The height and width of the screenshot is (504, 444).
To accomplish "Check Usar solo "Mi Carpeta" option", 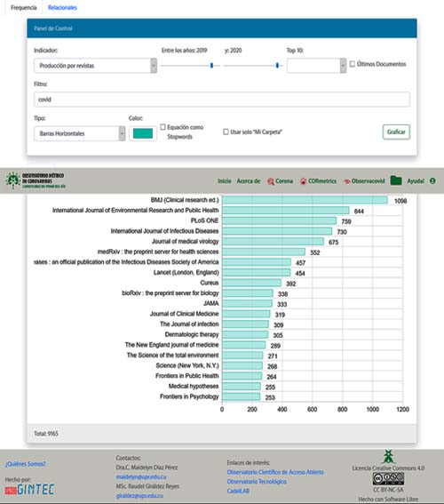I will click(226, 132).
